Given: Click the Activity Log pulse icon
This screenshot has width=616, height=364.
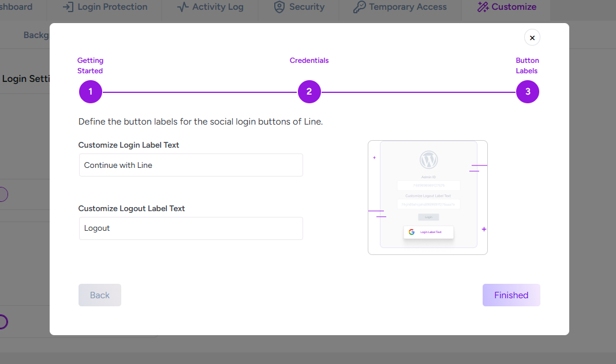Looking at the screenshot, I should click(183, 7).
